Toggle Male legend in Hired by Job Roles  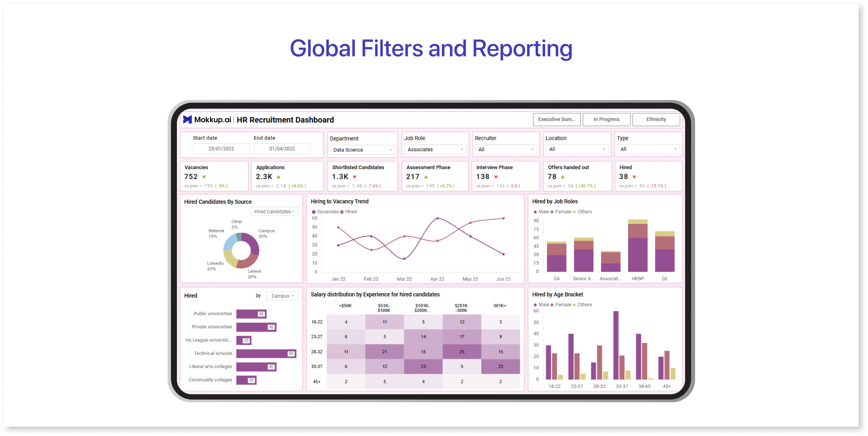click(x=541, y=212)
